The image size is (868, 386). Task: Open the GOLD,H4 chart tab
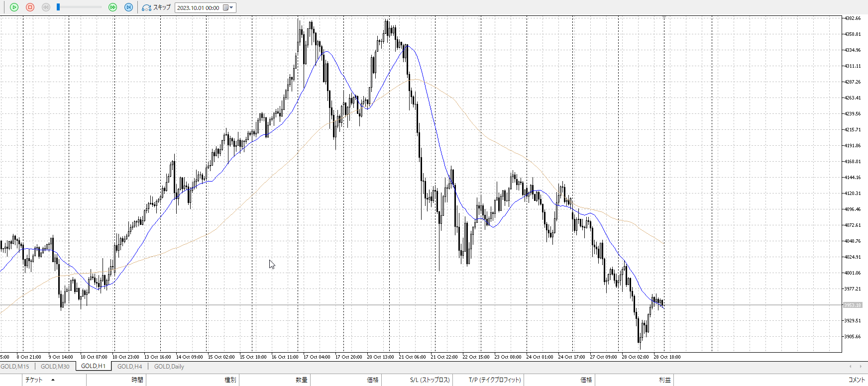(129, 367)
